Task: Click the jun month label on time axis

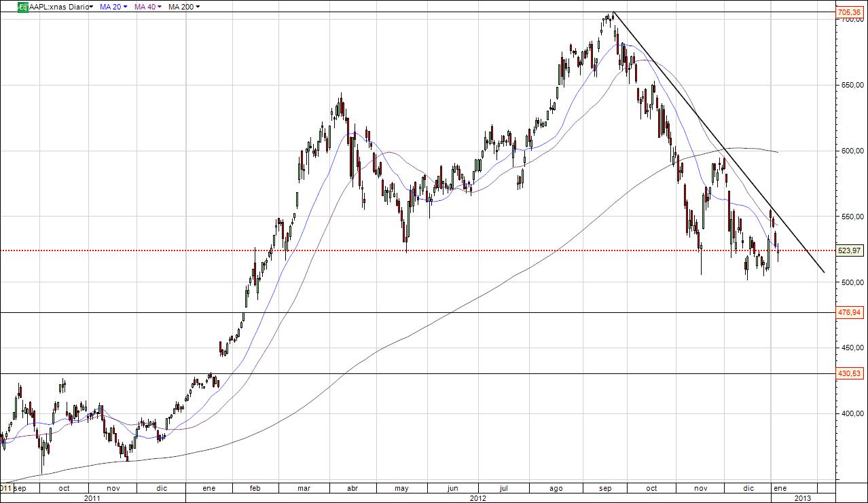Action: (x=453, y=488)
